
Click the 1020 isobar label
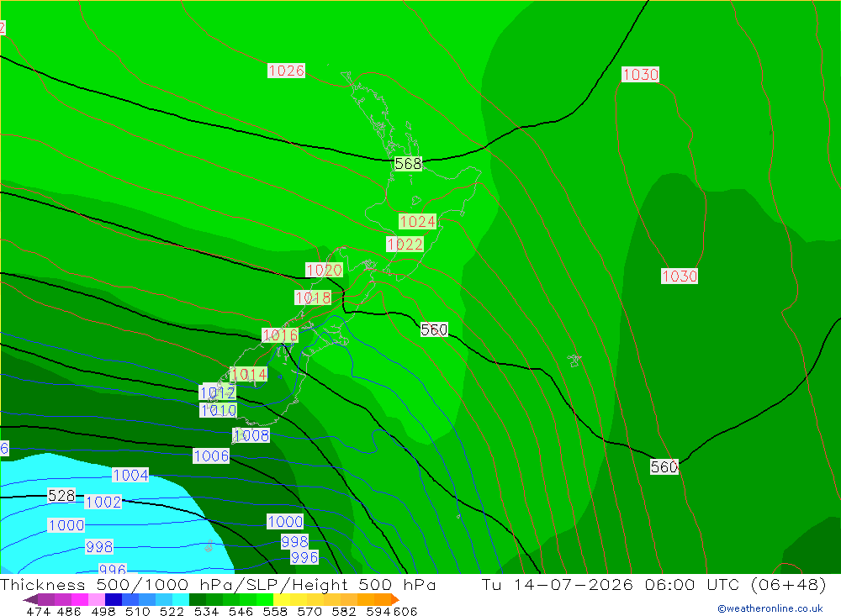(x=324, y=270)
